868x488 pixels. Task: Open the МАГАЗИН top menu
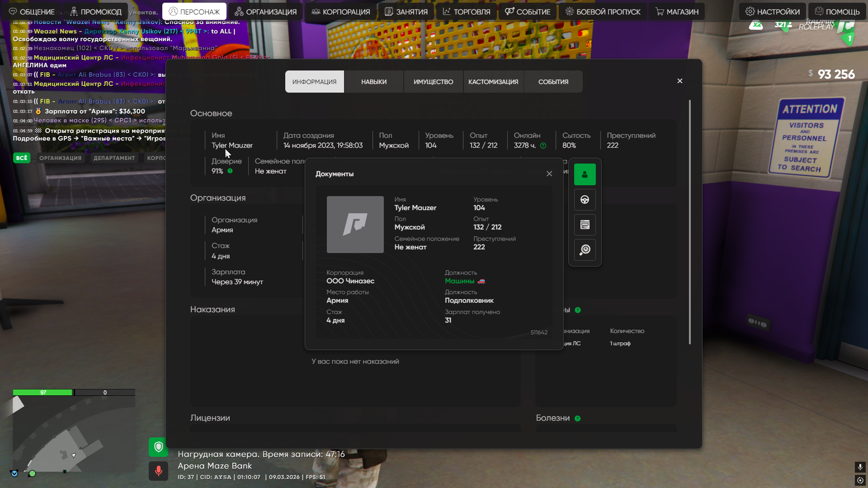click(x=677, y=12)
